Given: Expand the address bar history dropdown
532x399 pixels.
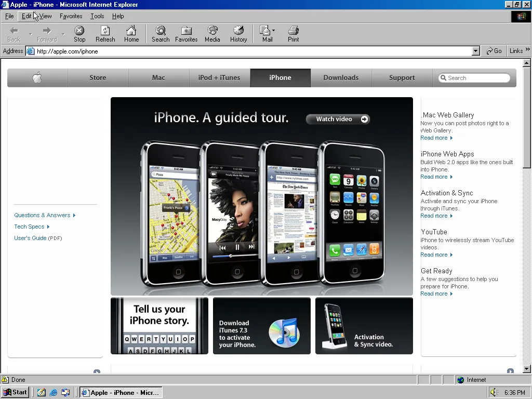Looking at the screenshot, I should (476, 51).
